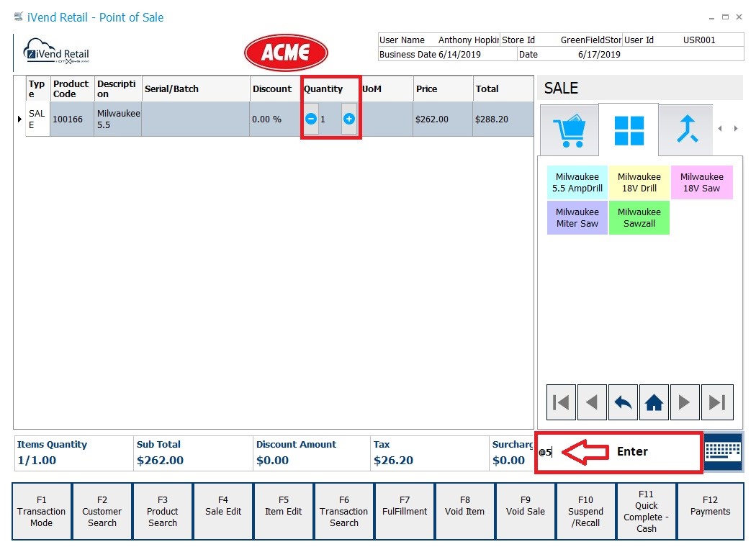Click product code cell 100166
756x552 pixels.
(72, 119)
